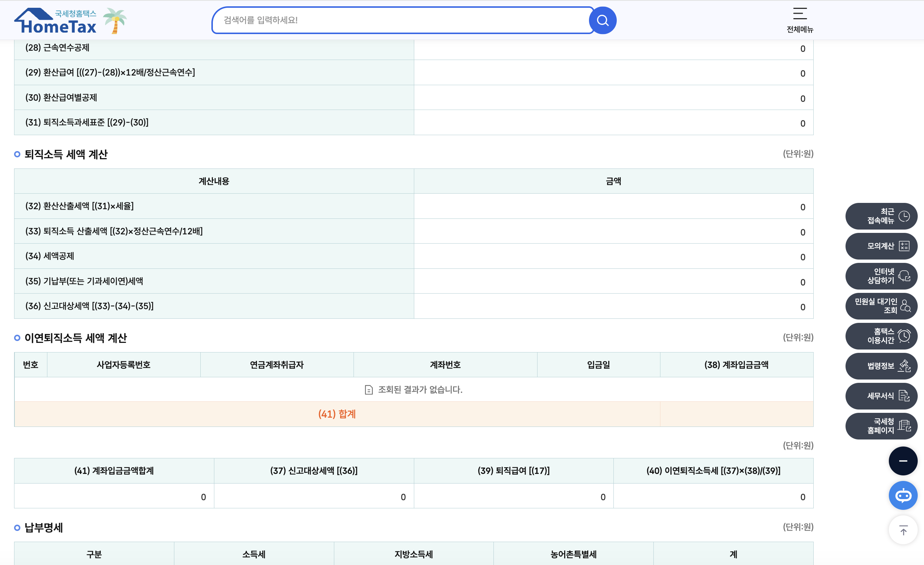
Task: Open 민원실 대기인 조회 quick menu
Action: pyautogui.click(x=881, y=306)
